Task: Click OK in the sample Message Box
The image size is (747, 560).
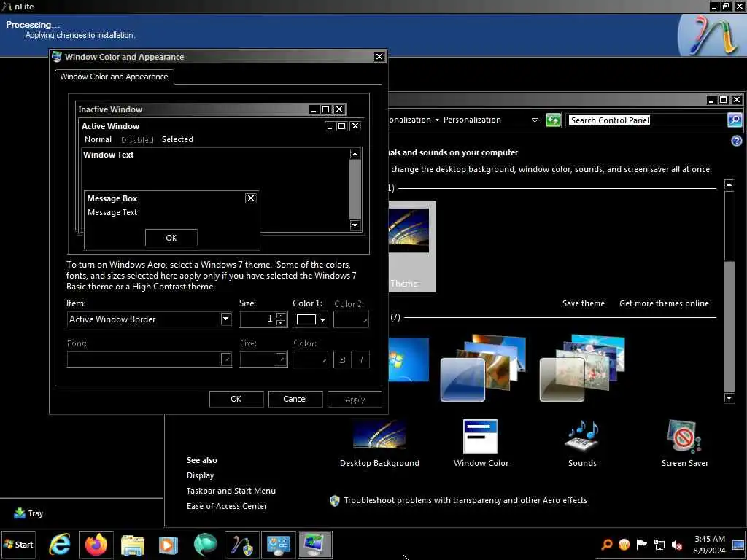Action: click(171, 238)
